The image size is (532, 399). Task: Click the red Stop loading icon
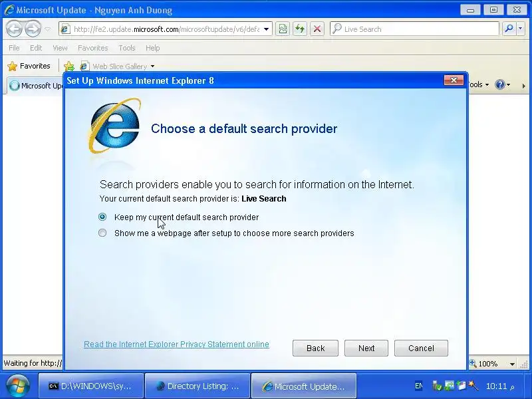[317, 29]
